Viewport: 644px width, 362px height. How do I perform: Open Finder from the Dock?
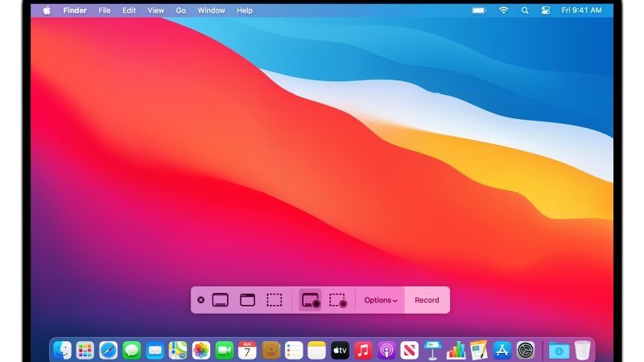pos(63,351)
